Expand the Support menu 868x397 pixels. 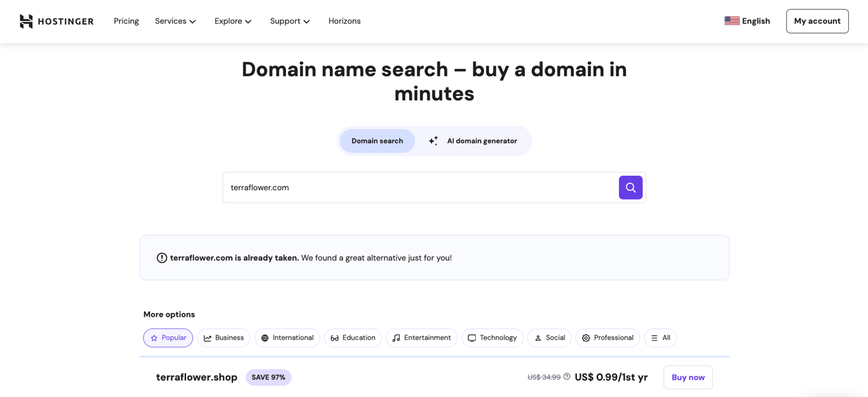(289, 21)
